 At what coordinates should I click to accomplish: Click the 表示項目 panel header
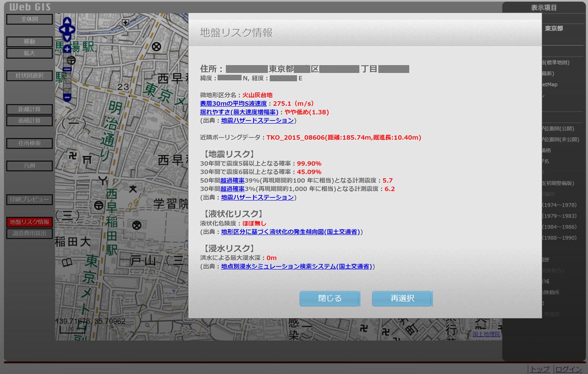pos(544,8)
